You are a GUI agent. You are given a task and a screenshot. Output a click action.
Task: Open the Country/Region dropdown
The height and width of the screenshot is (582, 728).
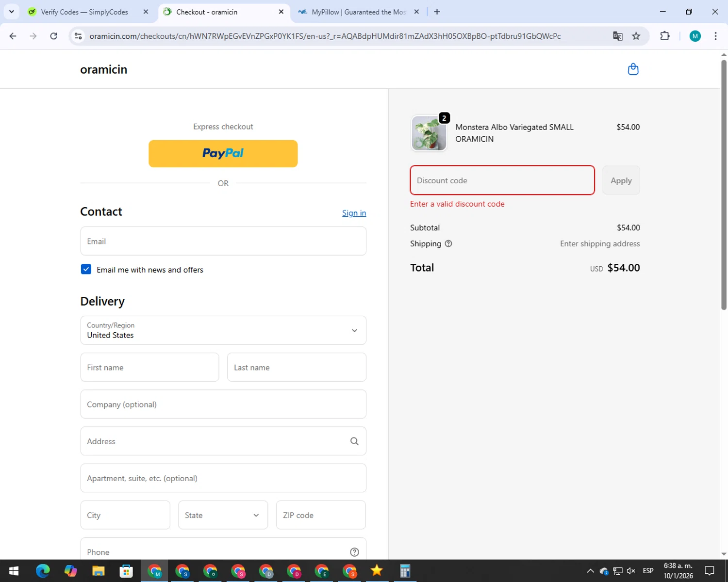pyautogui.click(x=223, y=330)
